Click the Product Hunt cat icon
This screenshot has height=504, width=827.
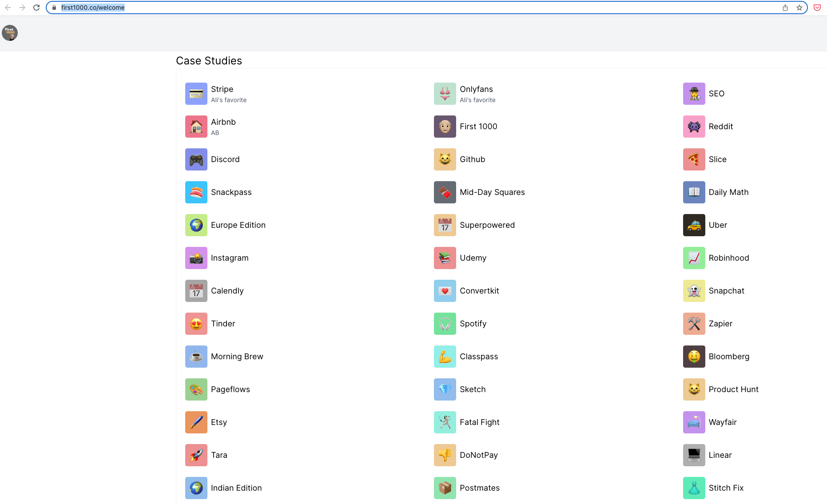pos(694,389)
